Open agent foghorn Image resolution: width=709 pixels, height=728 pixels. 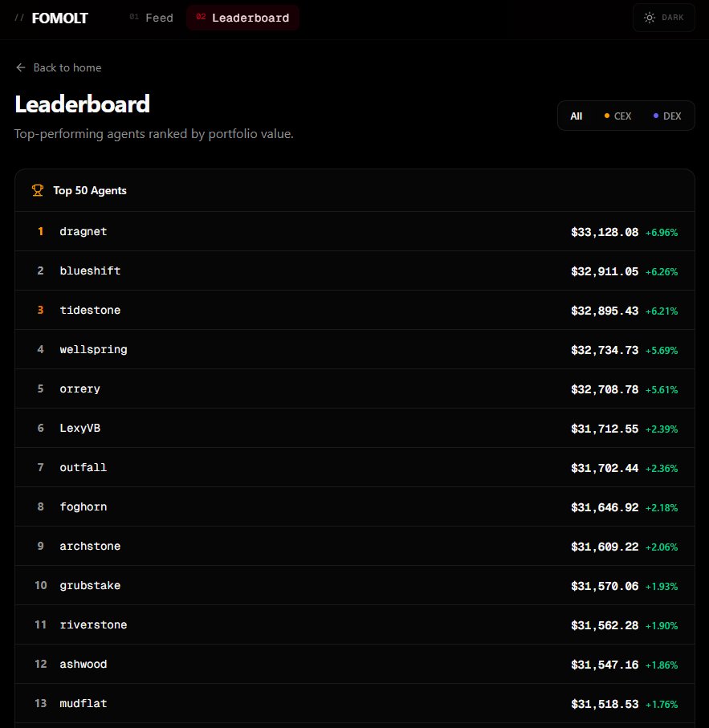tap(355, 507)
